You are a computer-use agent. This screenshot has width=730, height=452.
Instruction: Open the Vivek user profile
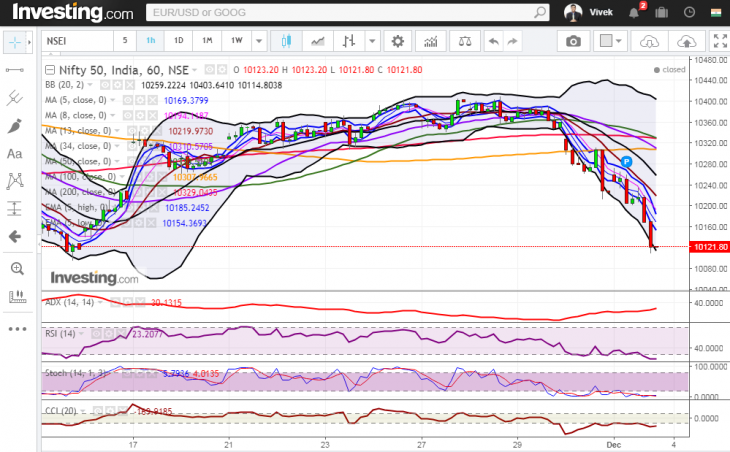point(588,12)
